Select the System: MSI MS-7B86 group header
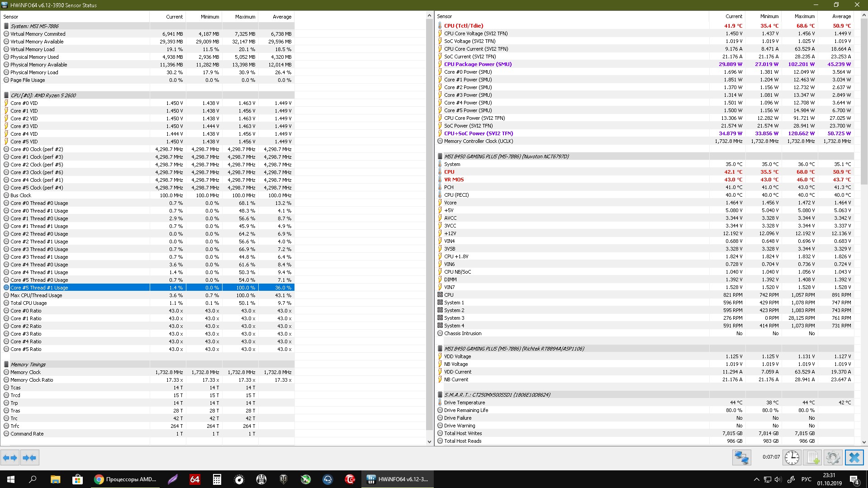 tap(148, 26)
